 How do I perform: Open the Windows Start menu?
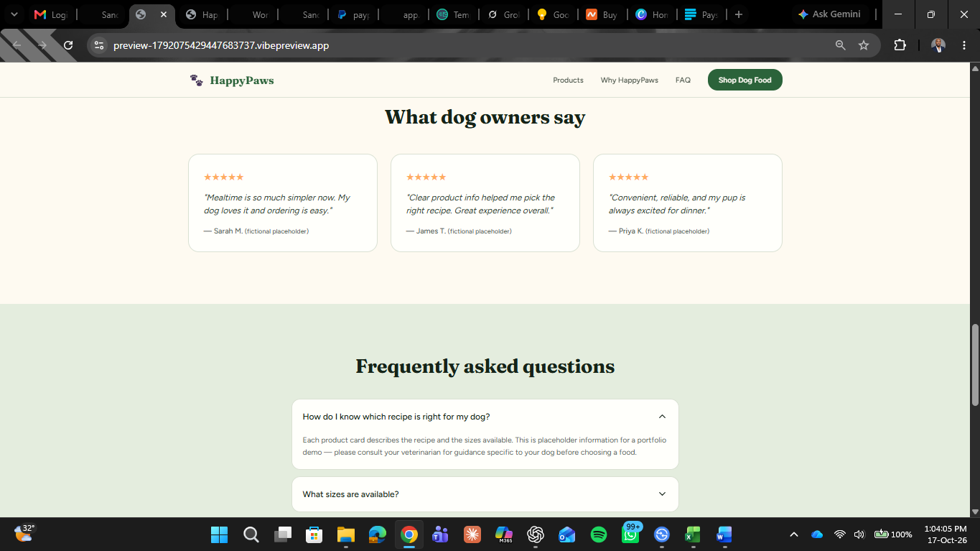(x=219, y=534)
